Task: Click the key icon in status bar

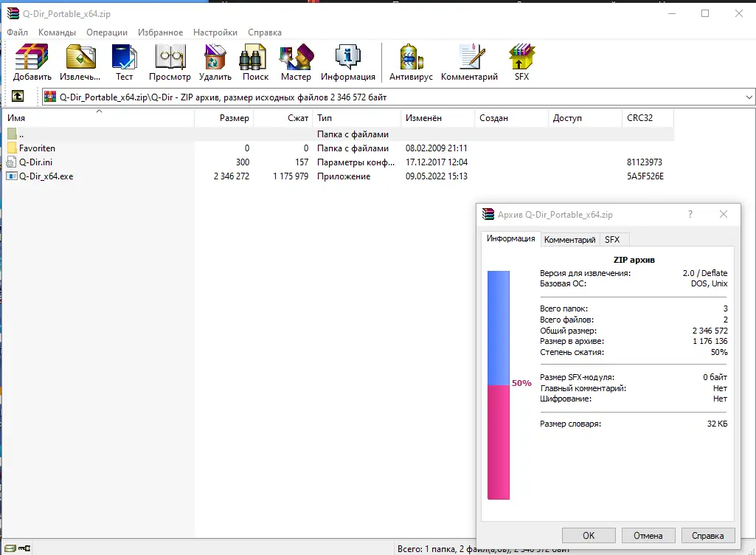Action: [x=24, y=548]
